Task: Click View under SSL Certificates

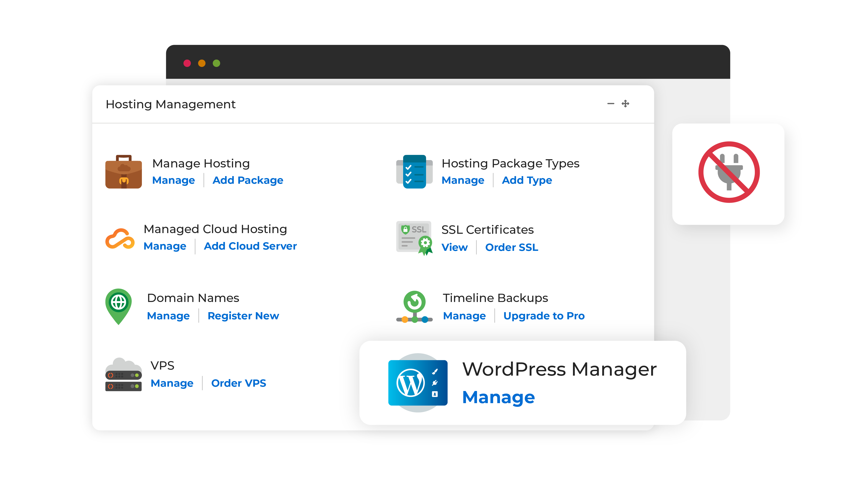Action: [x=454, y=247]
